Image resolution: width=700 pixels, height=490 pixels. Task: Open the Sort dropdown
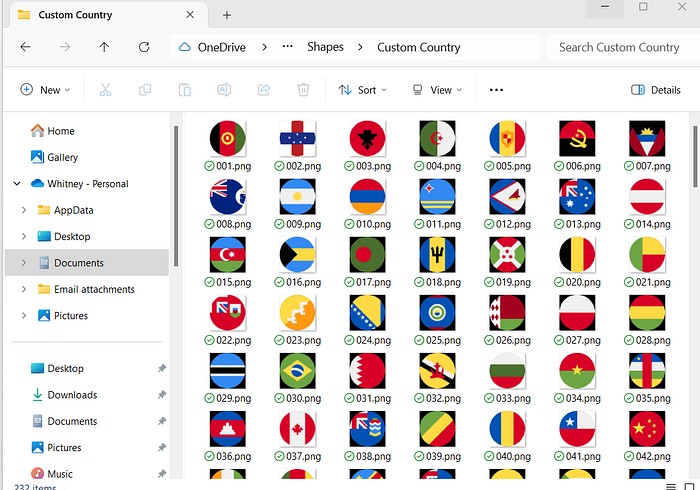point(362,90)
